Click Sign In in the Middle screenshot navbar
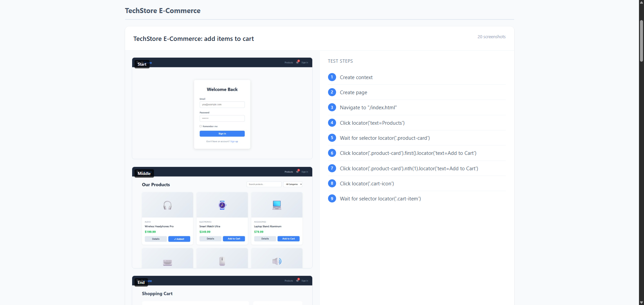The height and width of the screenshot is (305, 644). pos(305,172)
